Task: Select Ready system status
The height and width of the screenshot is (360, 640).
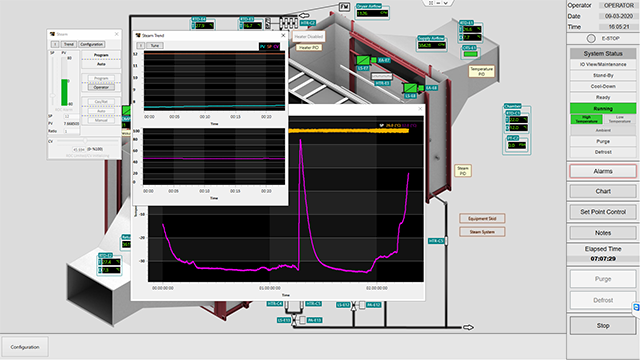Action: [603, 98]
